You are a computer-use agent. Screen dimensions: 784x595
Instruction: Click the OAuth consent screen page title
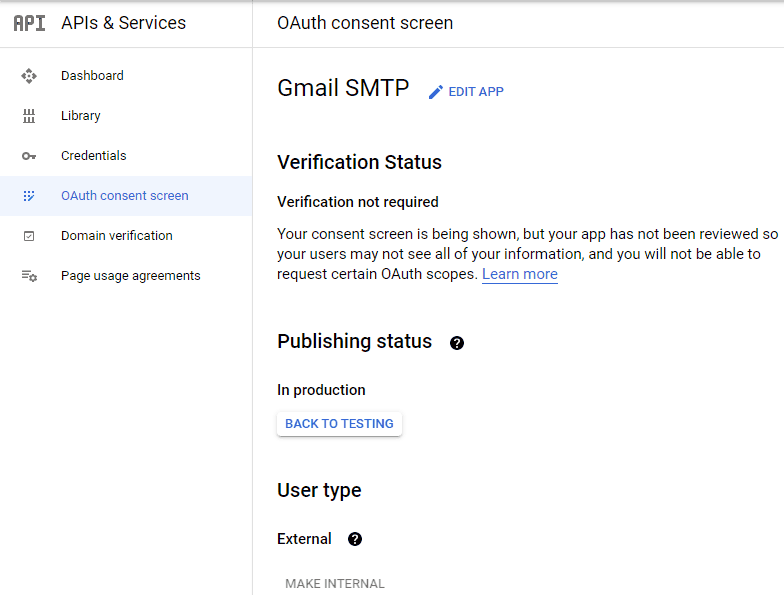pos(365,23)
